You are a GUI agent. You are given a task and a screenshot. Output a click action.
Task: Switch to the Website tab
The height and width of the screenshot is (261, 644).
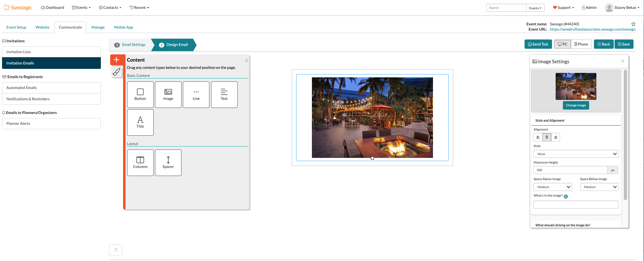pyautogui.click(x=43, y=27)
